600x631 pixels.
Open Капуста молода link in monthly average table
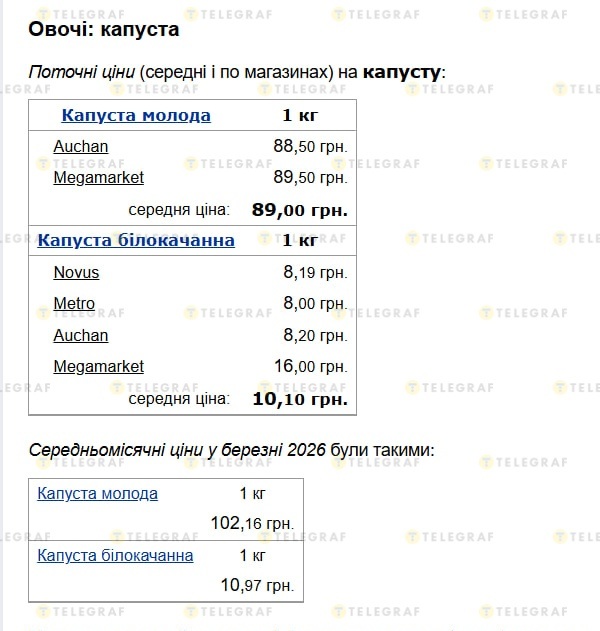(x=97, y=493)
